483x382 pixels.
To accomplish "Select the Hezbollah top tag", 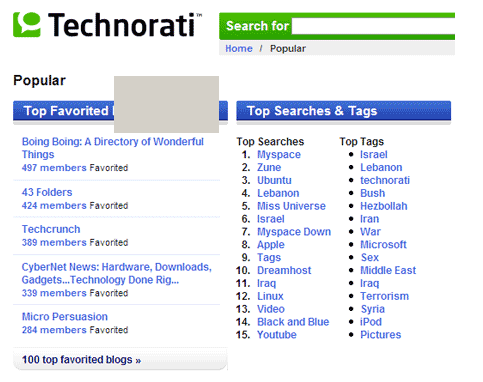I will 384,206.
